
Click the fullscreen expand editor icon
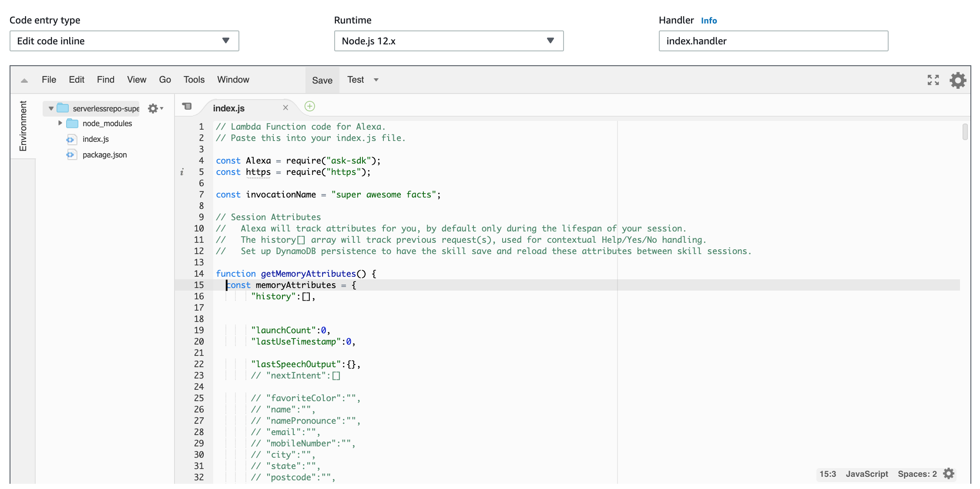click(933, 80)
